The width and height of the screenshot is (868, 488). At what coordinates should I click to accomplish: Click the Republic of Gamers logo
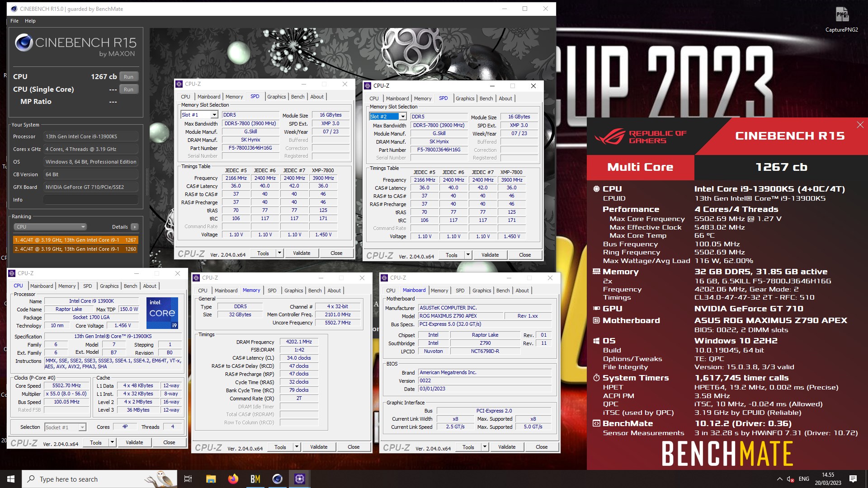click(x=641, y=136)
